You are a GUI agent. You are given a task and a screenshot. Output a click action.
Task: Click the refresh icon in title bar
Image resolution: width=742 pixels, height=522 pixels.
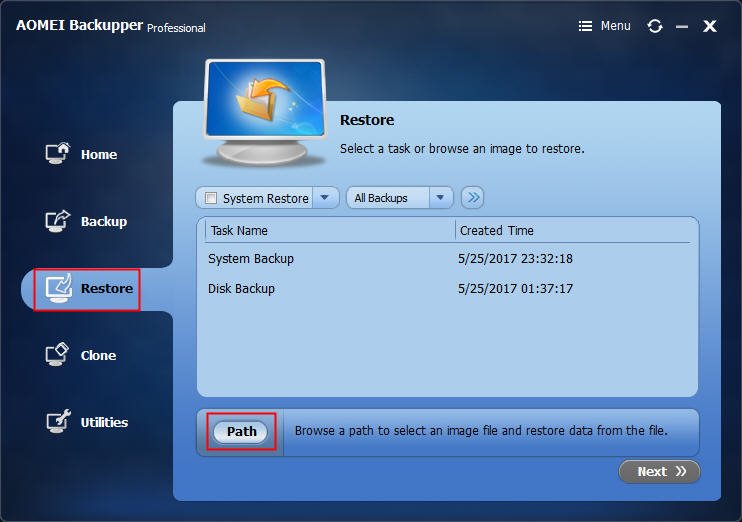(x=655, y=26)
